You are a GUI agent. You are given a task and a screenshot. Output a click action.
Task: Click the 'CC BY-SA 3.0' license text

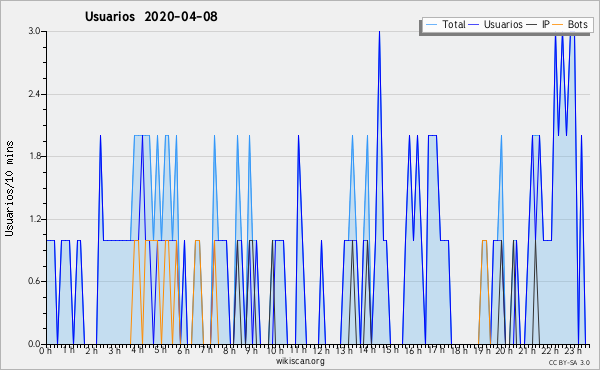569,362
